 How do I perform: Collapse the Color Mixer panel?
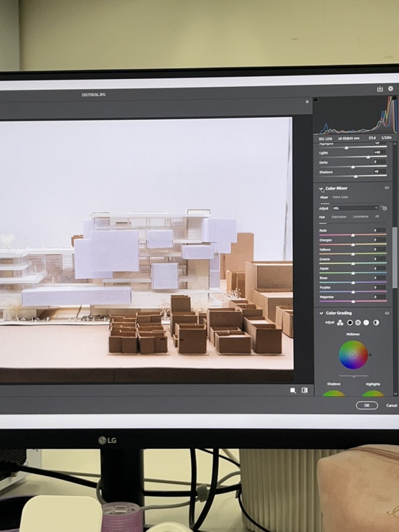tap(321, 188)
